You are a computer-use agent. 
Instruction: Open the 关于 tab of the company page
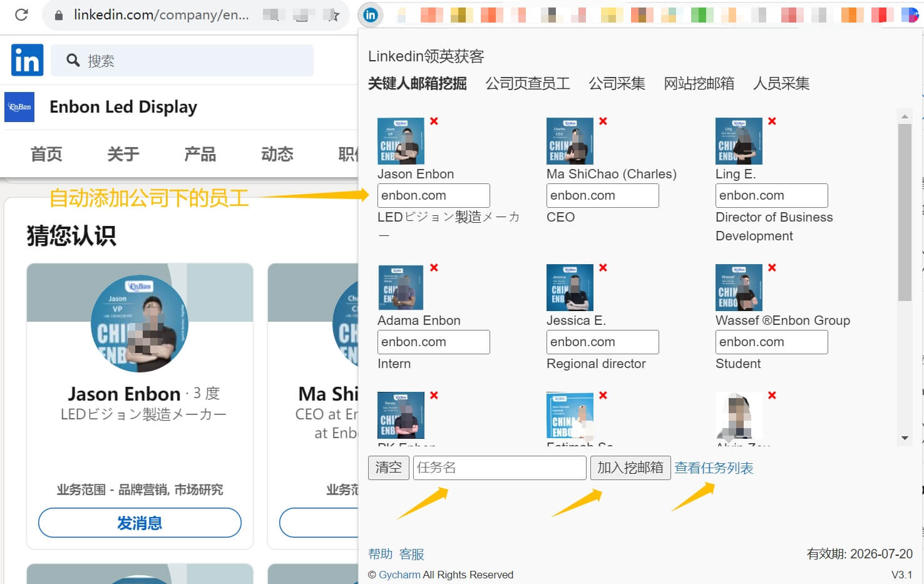coord(123,154)
